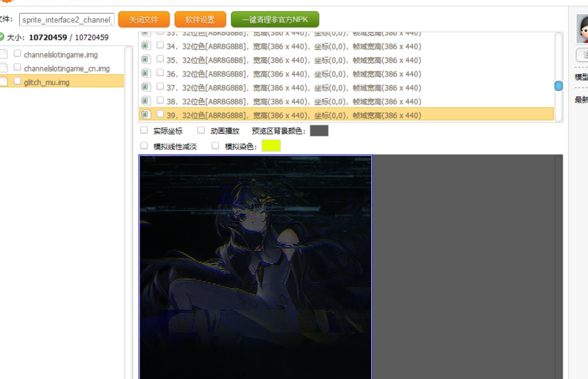This screenshot has width=588, height=379.
Task: Click image icon of frame 36
Action: coord(146,73)
